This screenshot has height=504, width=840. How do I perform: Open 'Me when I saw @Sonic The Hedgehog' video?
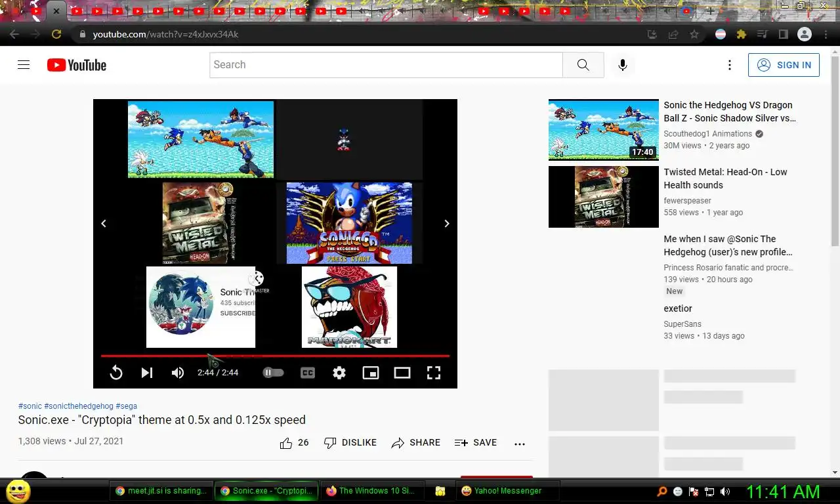728,245
